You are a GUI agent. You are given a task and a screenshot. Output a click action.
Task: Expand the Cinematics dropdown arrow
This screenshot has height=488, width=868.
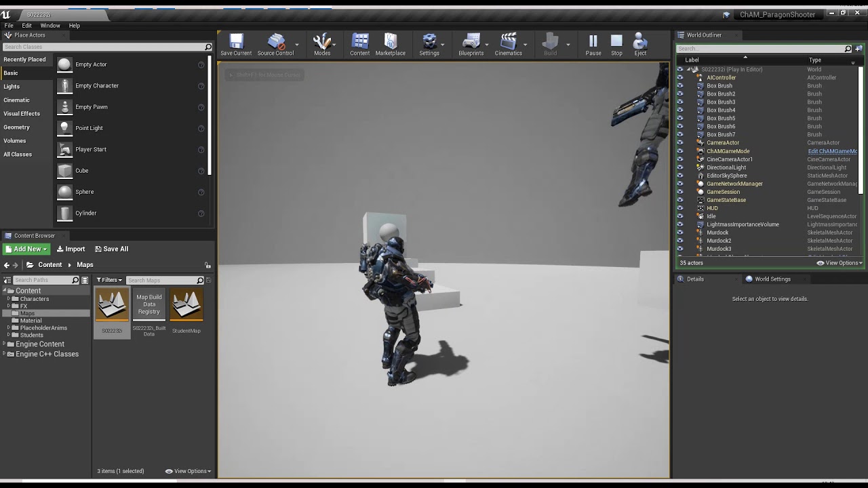click(526, 45)
